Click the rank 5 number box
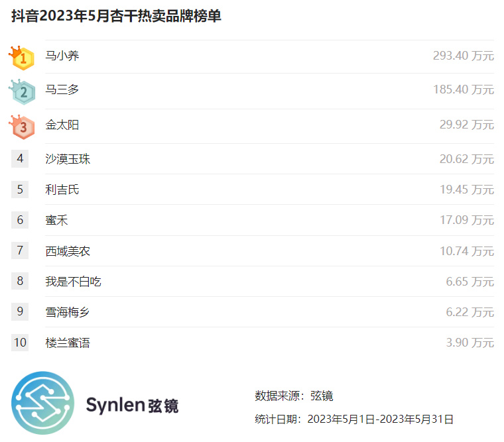 point(20,190)
